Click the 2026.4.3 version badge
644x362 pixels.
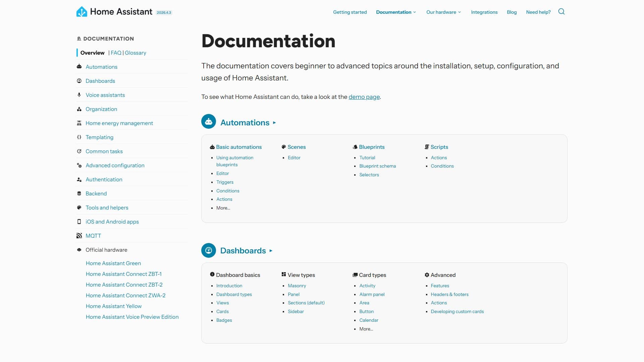(x=164, y=12)
